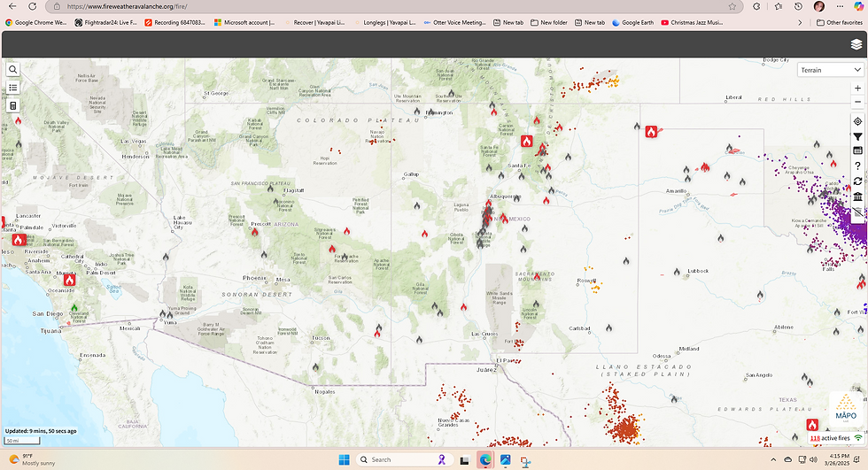Open the Recording 6847083... bookmark

click(175, 23)
